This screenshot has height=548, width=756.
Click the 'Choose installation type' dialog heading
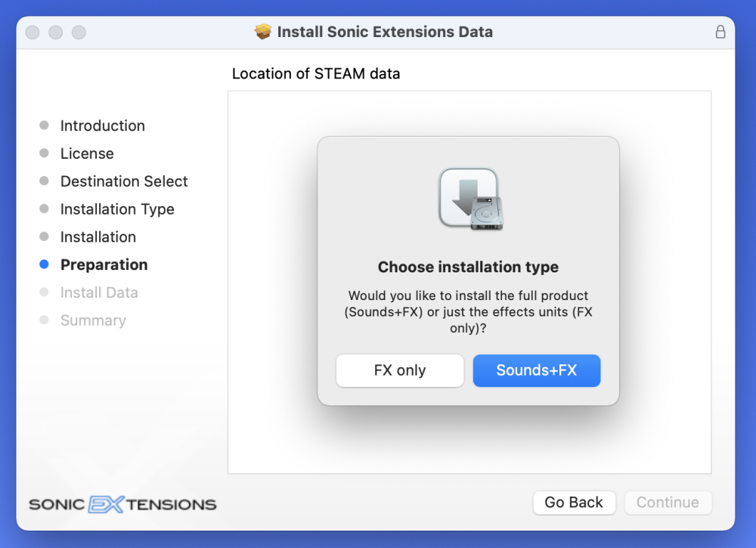(x=468, y=267)
